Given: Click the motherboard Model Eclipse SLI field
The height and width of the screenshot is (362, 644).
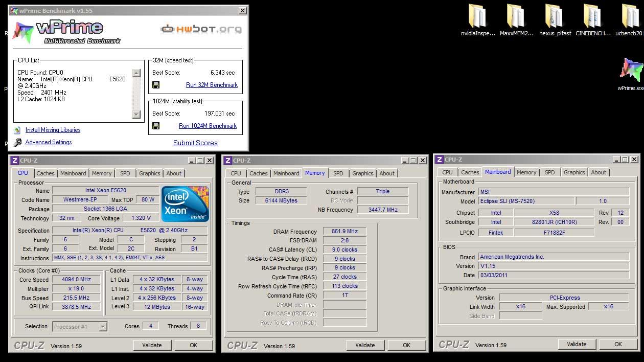Looking at the screenshot, I should pyautogui.click(x=526, y=201).
